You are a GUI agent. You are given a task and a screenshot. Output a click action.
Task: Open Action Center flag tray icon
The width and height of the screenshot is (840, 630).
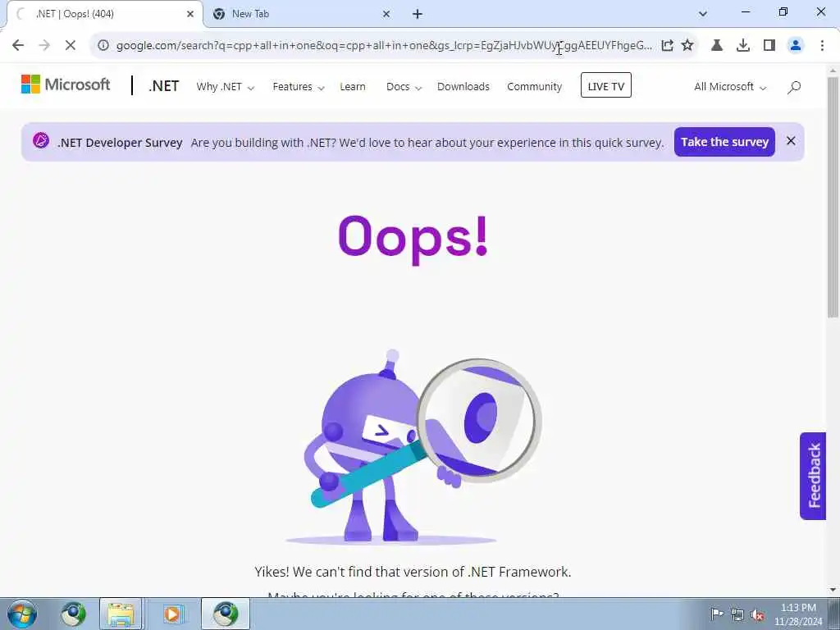[x=716, y=614]
